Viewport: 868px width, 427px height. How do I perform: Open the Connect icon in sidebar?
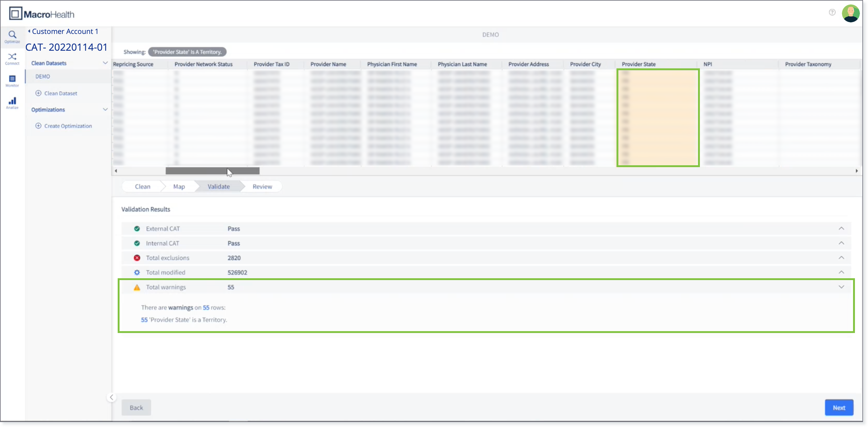[12, 59]
